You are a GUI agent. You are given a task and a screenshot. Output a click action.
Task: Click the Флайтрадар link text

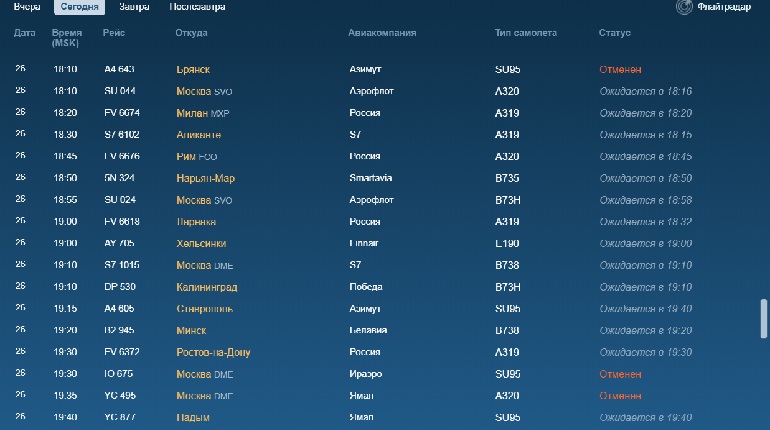(724, 7)
